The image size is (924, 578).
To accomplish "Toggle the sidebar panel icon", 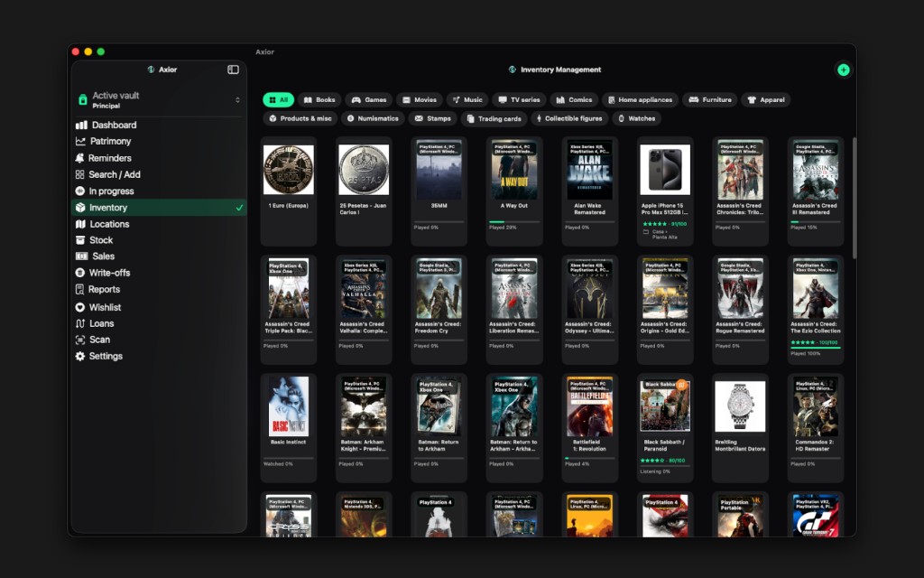I will tap(234, 70).
